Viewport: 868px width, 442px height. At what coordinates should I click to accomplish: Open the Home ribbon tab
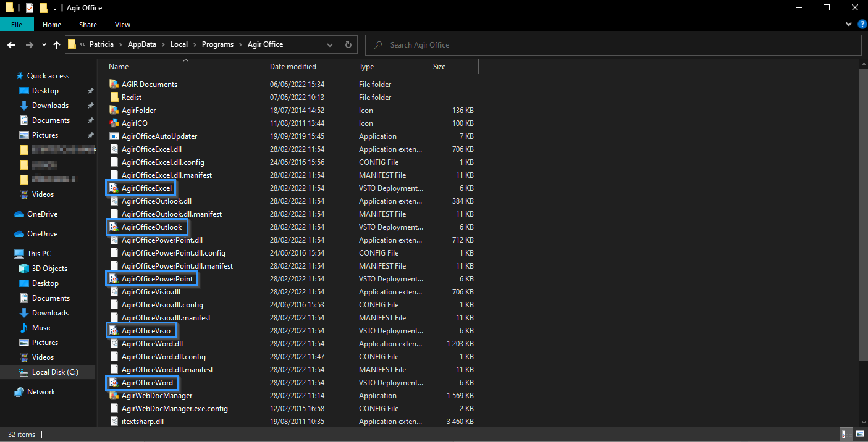(52, 25)
